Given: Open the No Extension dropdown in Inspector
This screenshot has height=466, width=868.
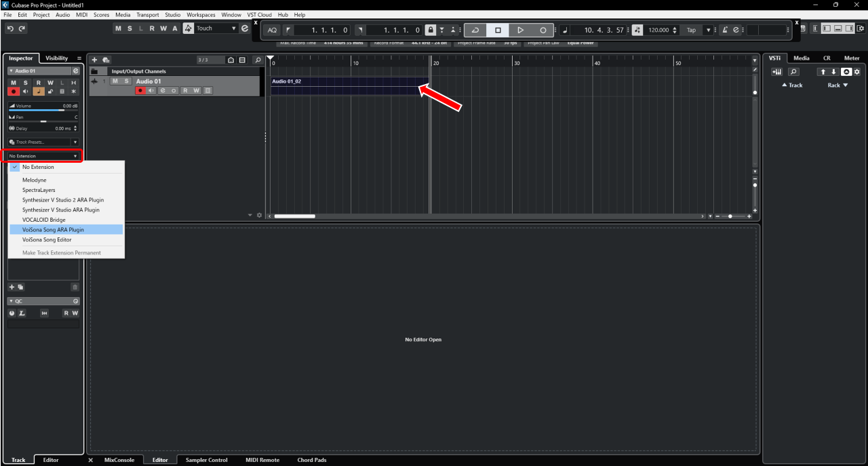Looking at the screenshot, I should (x=43, y=156).
